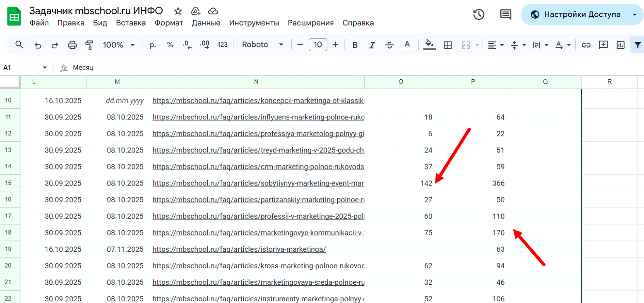
Task: Expand the cell name box dropdown
Action: [x=45, y=68]
